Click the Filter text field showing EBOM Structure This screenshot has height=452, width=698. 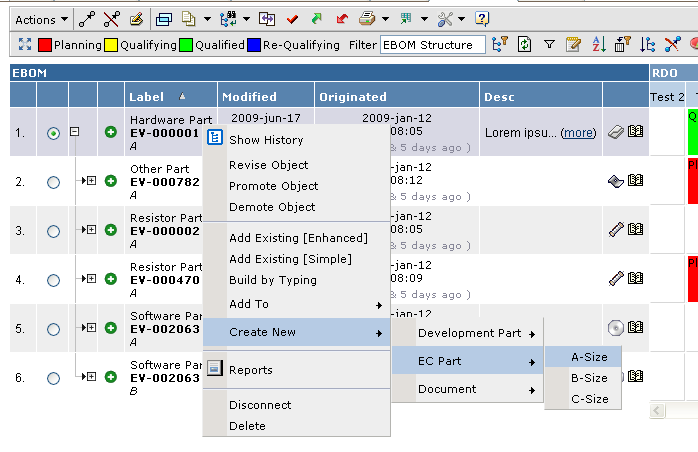(x=432, y=45)
